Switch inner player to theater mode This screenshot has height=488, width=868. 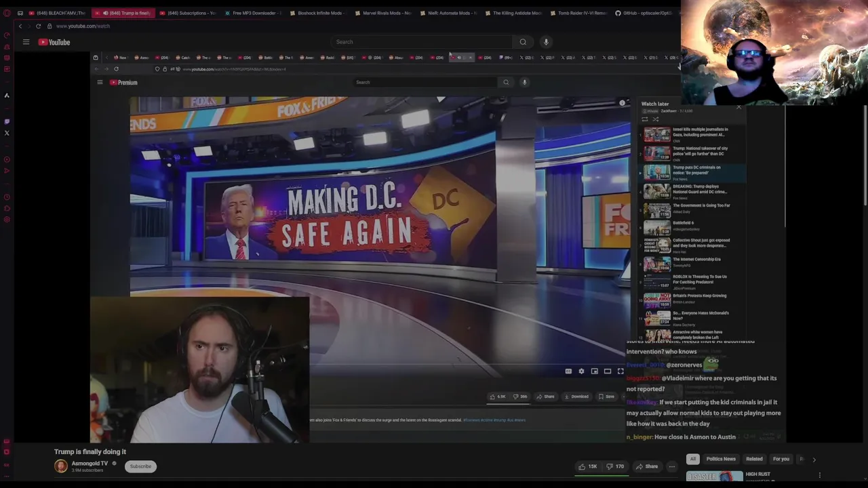pos(608,371)
